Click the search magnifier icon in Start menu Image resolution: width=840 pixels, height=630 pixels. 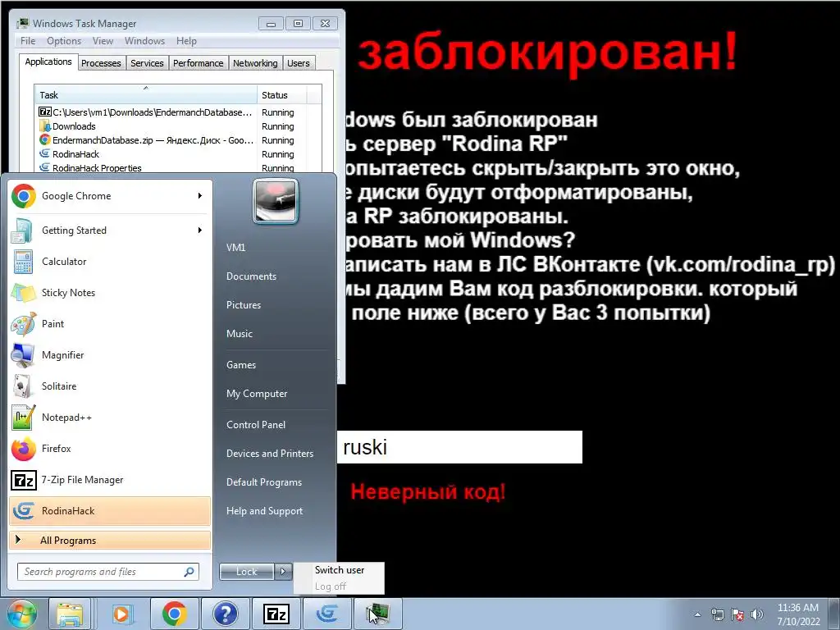(x=189, y=572)
